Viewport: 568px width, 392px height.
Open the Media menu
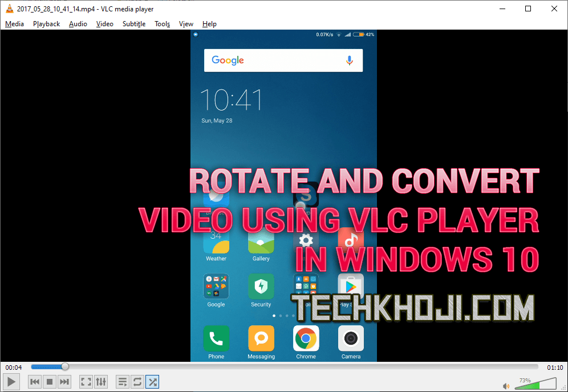click(x=14, y=24)
